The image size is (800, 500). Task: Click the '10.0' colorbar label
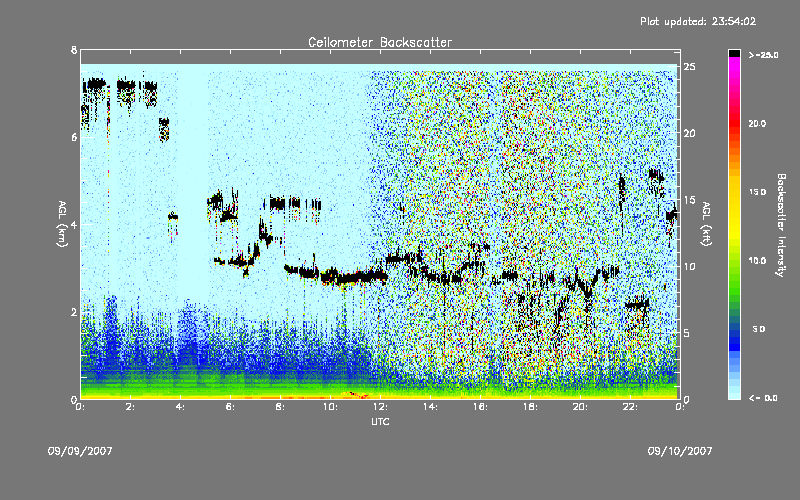pyautogui.click(x=757, y=261)
